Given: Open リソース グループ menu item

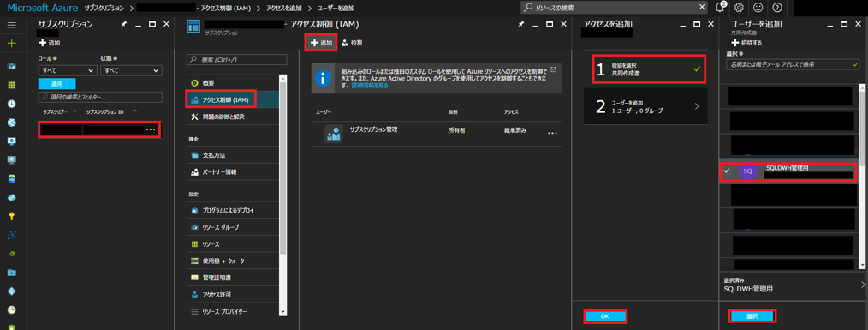Looking at the screenshot, I should pyautogui.click(x=232, y=227).
